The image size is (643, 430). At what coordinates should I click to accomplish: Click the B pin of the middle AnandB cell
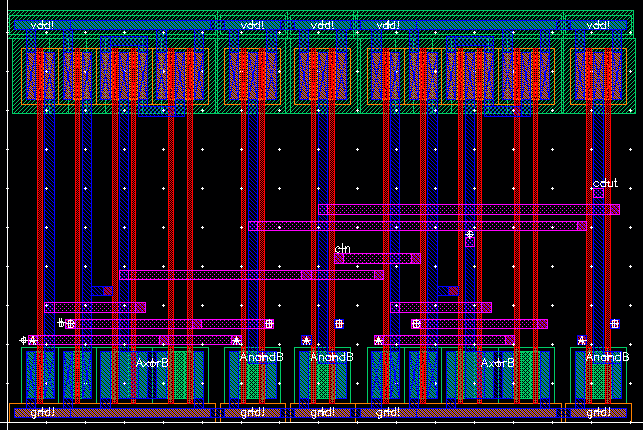coord(339,324)
